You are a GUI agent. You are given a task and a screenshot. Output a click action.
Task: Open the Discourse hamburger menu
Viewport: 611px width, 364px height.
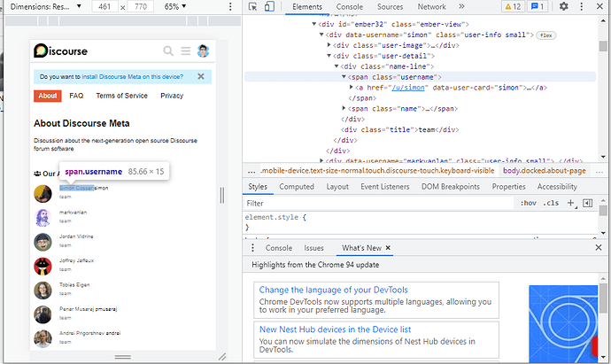point(185,51)
